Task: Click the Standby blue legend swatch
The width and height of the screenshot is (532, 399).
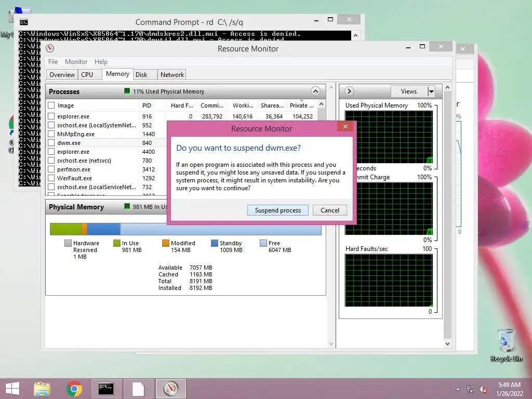Action: tap(215, 243)
